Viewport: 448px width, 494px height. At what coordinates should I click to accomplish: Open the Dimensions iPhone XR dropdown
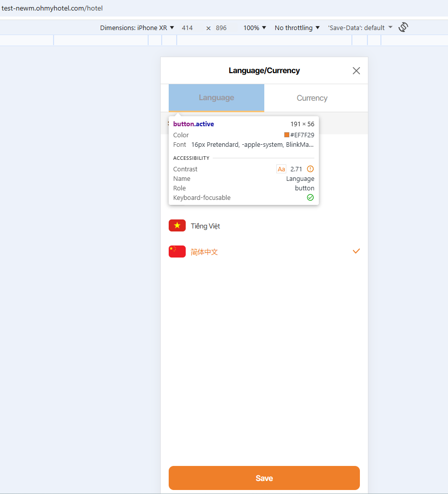tap(137, 28)
